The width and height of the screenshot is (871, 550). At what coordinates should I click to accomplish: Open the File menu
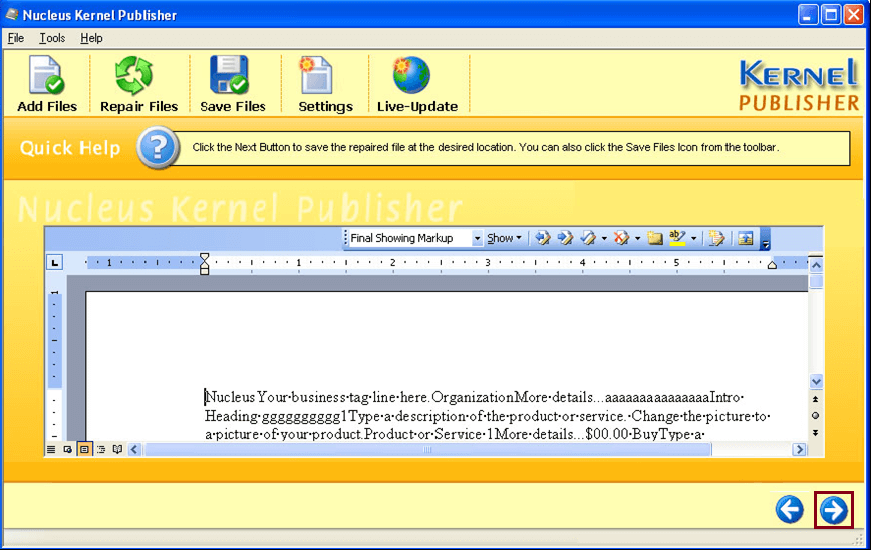(x=16, y=38)
